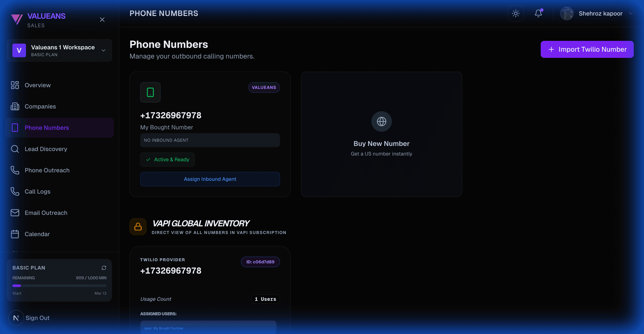Click the remaining minutes progress bar
644x334 pixels.
[x=59, y=285]
